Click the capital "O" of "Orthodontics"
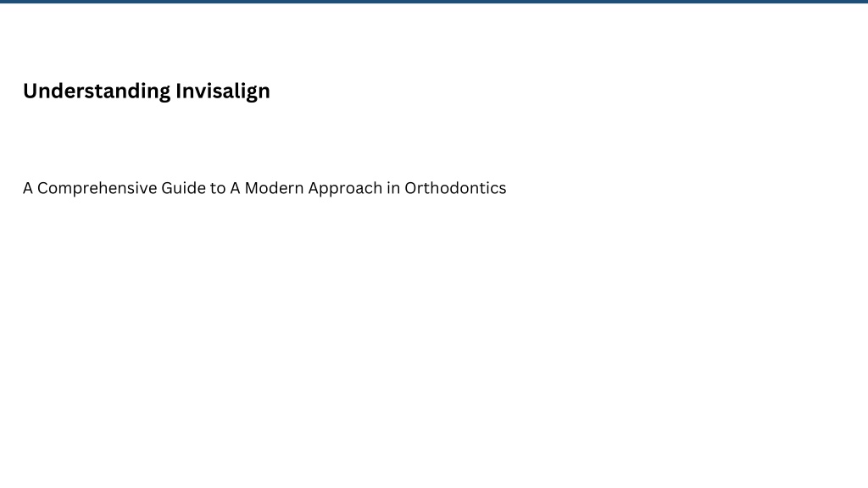Image resolution: width=868 pixels, height=488 pixels. click(x=410, y=188)
